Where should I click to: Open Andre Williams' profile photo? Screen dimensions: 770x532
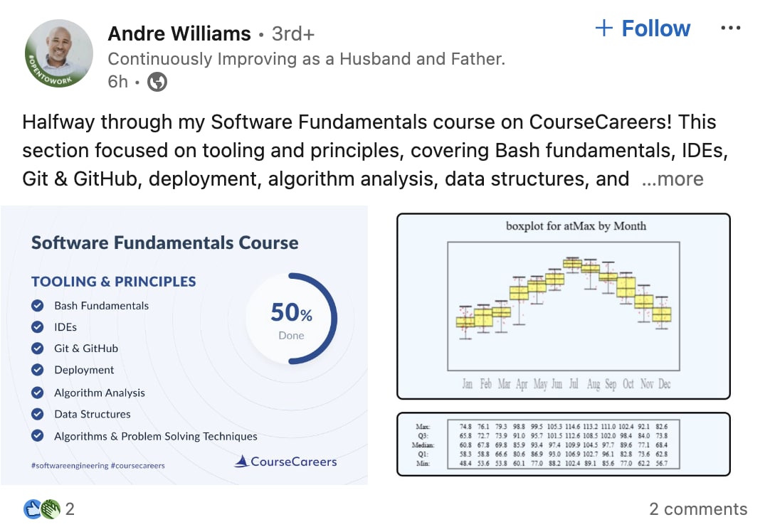pyautogui.click(x=59, y=53)
